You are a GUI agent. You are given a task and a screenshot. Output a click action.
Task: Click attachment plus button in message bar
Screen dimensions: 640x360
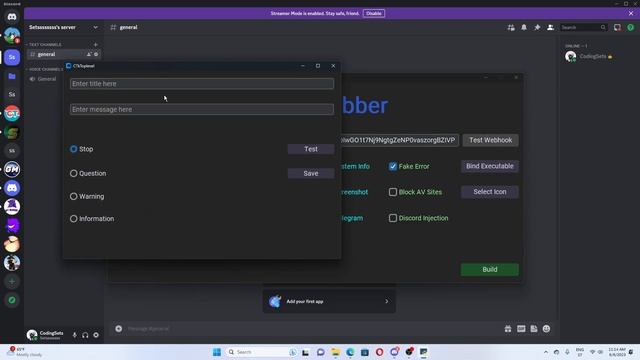(x=118, y=329)
